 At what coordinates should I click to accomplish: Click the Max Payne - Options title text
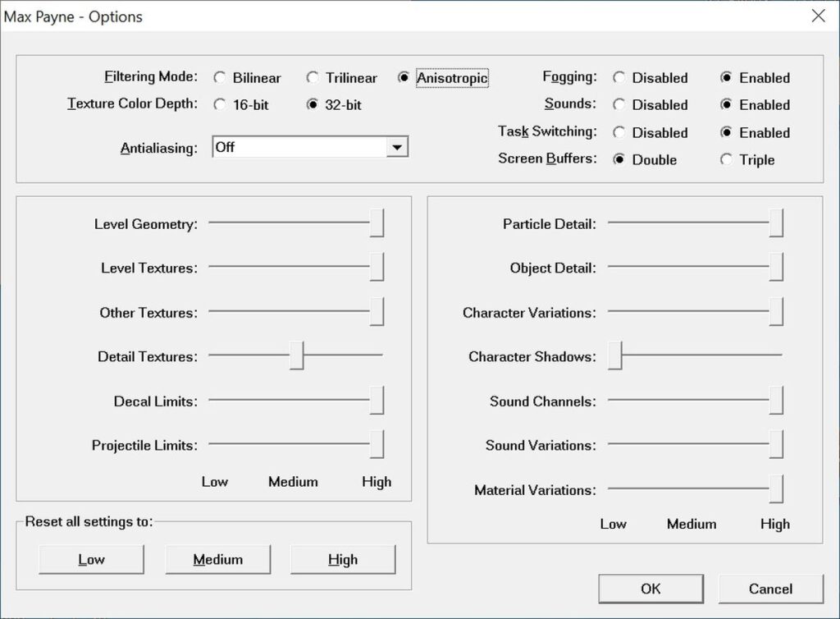click(x=73, y=16)
